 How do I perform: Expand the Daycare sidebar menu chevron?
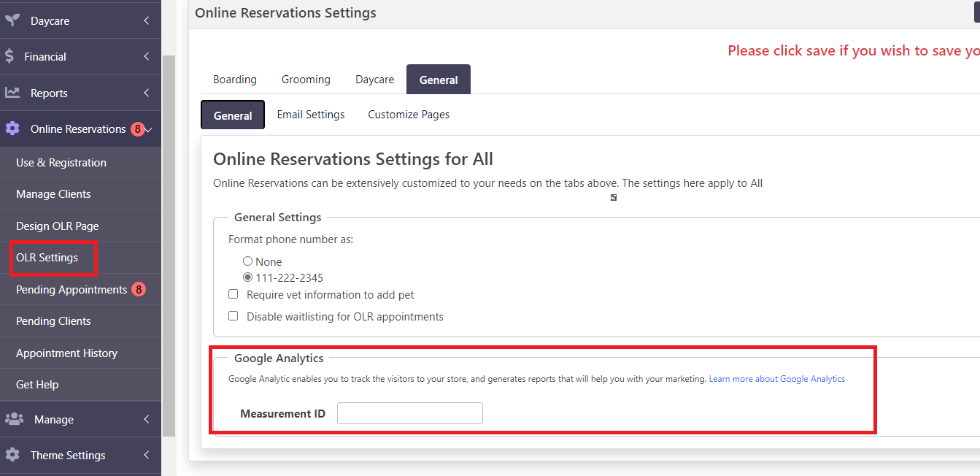click(x=147, y=21)
